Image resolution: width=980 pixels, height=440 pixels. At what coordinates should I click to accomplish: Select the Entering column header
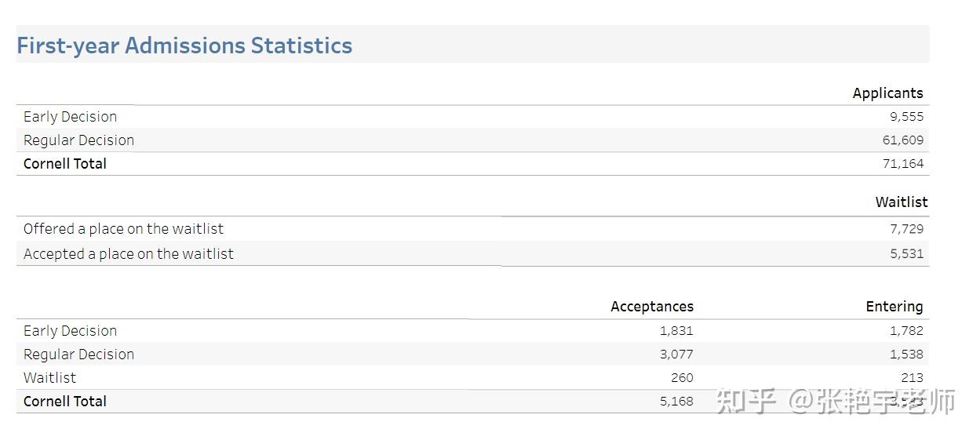click(x=894, y=306)
